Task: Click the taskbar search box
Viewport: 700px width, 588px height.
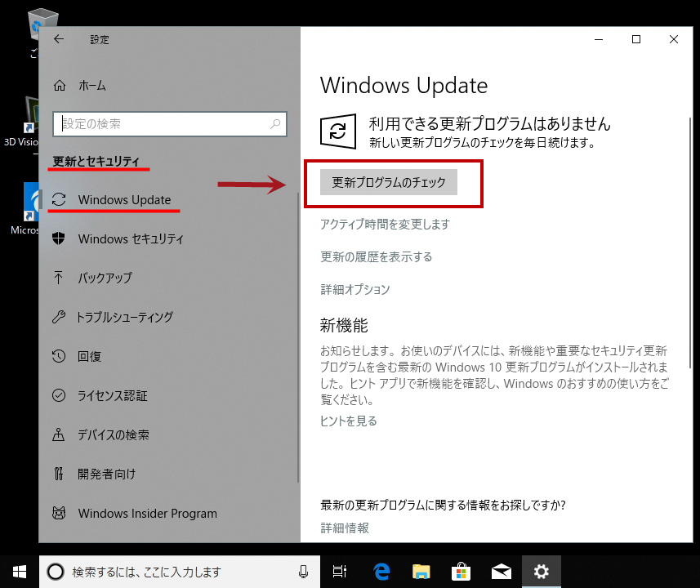Action: pos(180,572)
